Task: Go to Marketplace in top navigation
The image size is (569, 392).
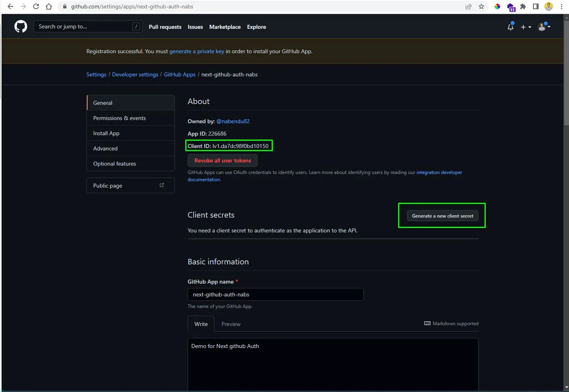Action: [x=225, y=27]
